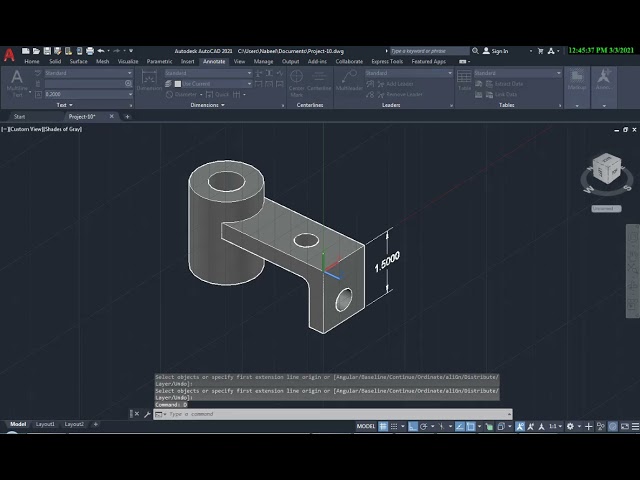The image size is (640, 480).
Task: Click the Customization menu icon in status bar
Action: point(636,427)
